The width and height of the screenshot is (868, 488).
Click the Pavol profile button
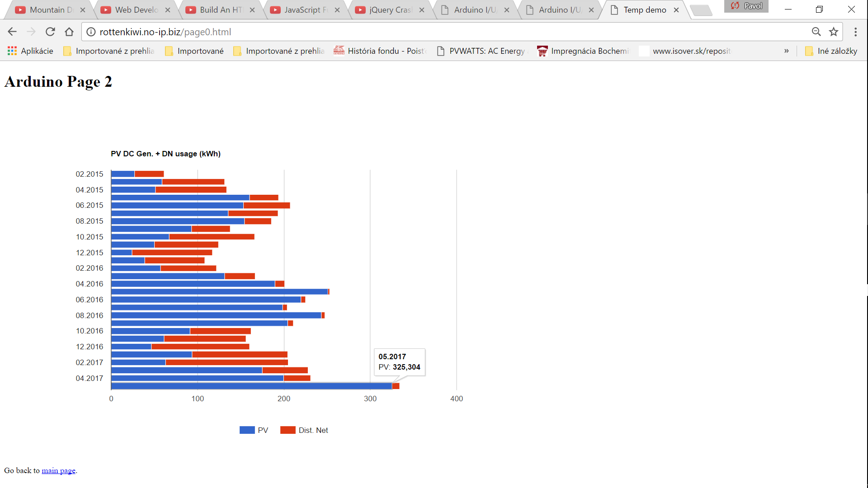click(x=746, y=6)
